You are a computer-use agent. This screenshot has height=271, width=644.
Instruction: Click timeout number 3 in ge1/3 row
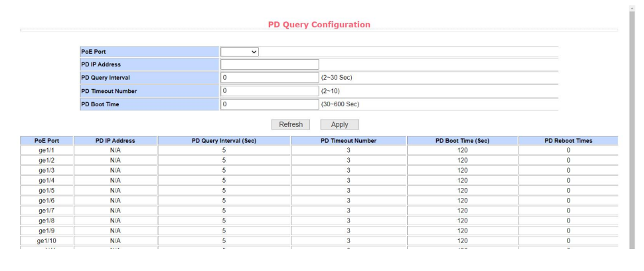pyautogui.click(x=349, y=171)
